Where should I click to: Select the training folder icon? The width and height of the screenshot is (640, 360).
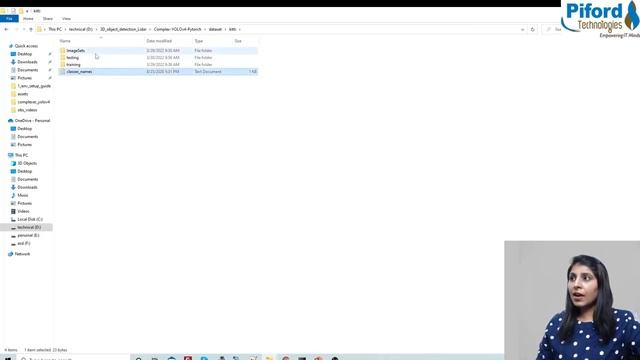click(x=62, y=64)
